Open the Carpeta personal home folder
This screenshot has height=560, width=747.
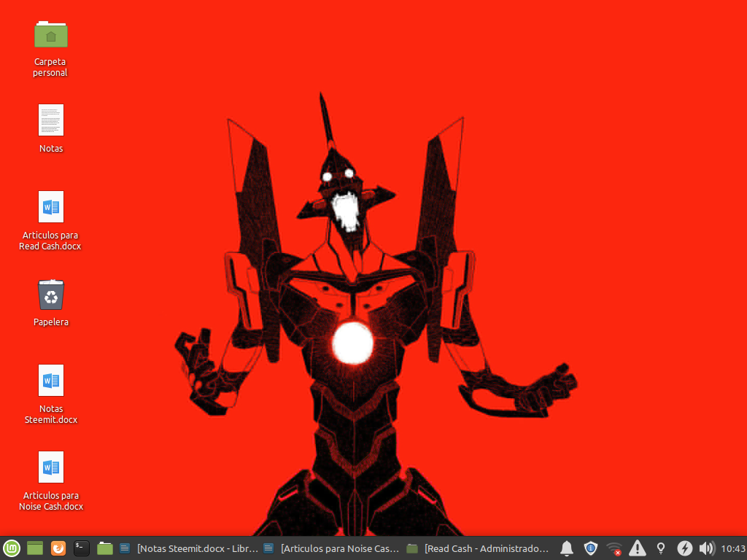[x=51, y=34]
